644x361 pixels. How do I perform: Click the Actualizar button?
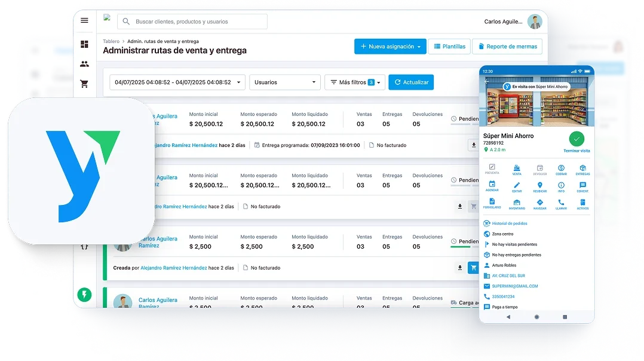click(410, 82)
